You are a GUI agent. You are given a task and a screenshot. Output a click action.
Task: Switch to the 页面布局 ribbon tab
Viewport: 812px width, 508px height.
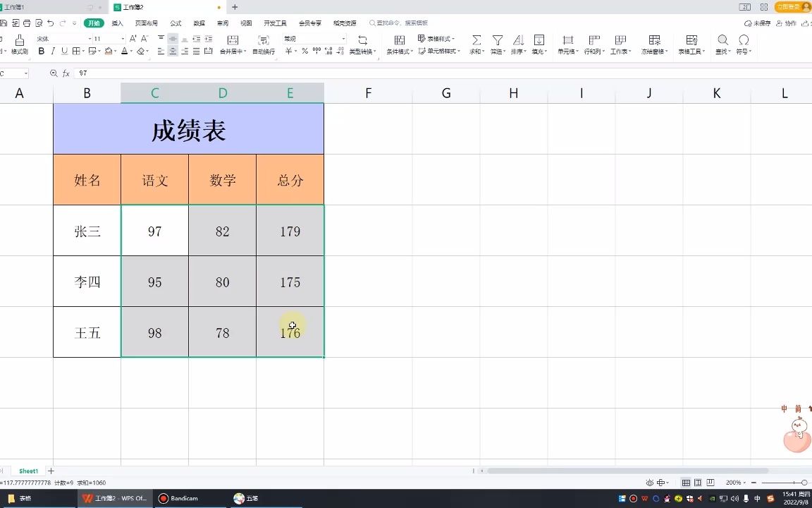[145, 23]
